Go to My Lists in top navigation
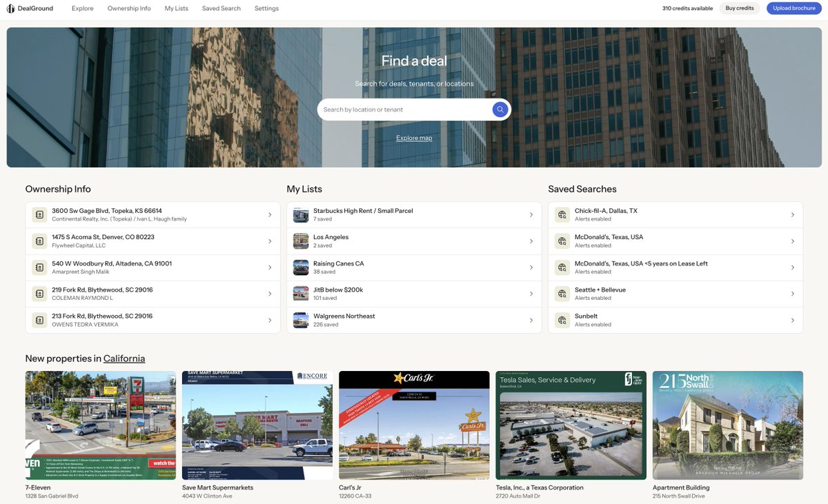This screenshot has height=504, width=828. pyautogui.click(x=177, y=8)
